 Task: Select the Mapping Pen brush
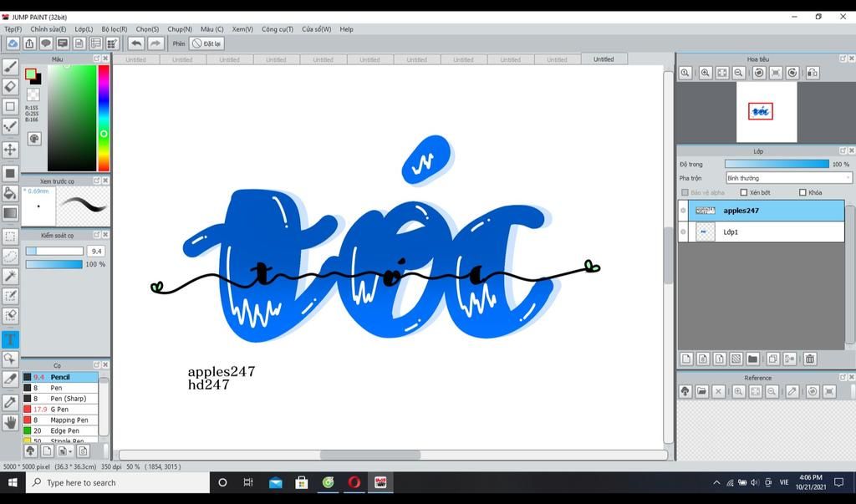[60, 420]
